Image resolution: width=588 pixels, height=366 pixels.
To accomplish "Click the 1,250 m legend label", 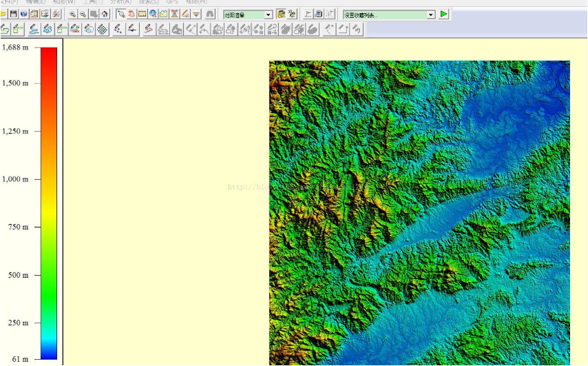I will tap(15, 132).
